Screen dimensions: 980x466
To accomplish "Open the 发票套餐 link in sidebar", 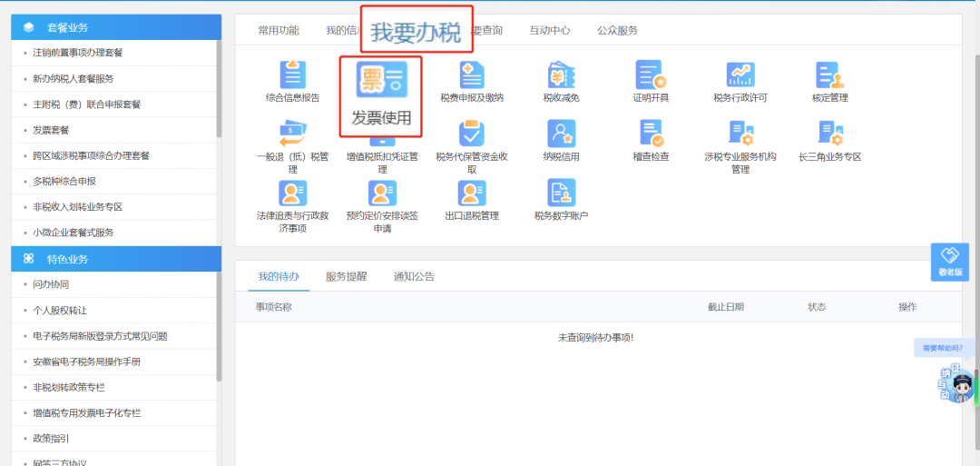I will coord(51,130).
